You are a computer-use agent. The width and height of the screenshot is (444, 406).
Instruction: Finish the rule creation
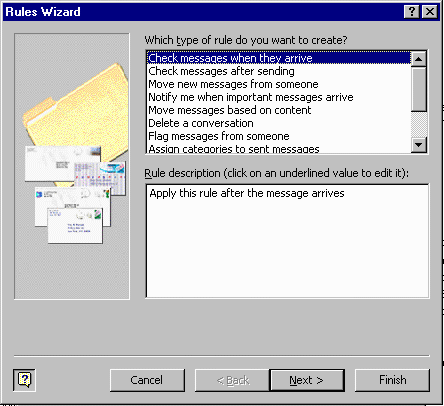[392, 380]
